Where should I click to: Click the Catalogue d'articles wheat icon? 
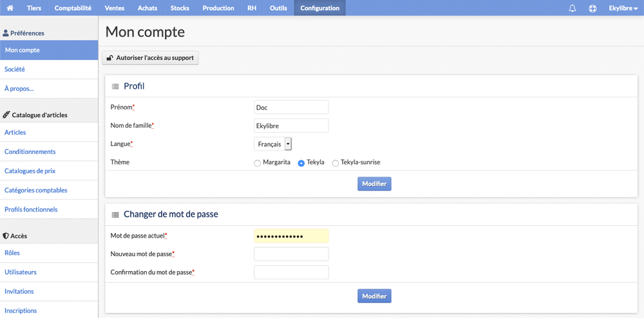[6, 115]
